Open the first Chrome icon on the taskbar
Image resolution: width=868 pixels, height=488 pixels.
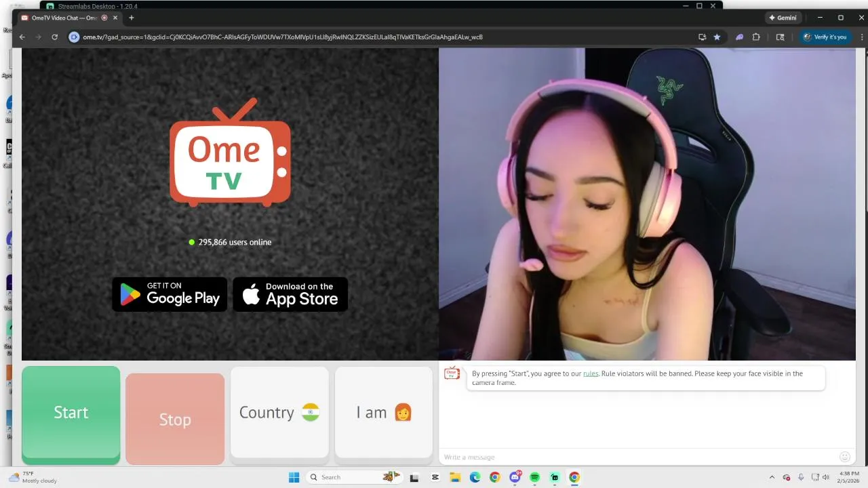tap(495, 477)
